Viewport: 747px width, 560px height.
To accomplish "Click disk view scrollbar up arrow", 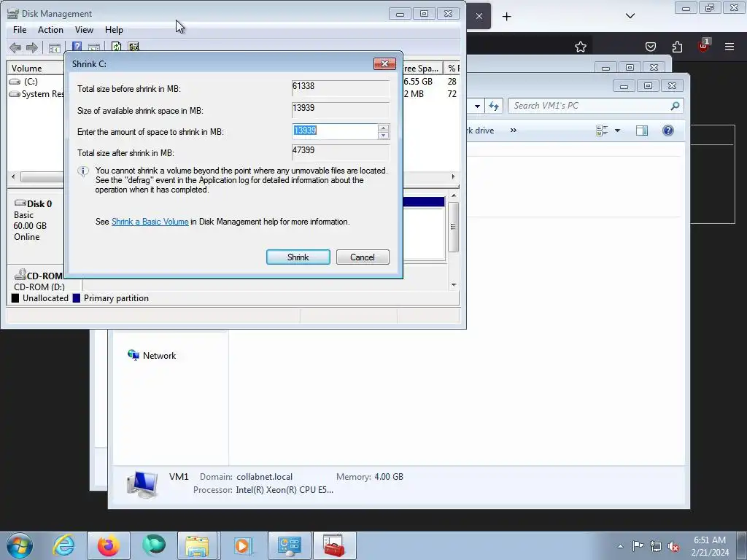I will (x=454, y=195).
